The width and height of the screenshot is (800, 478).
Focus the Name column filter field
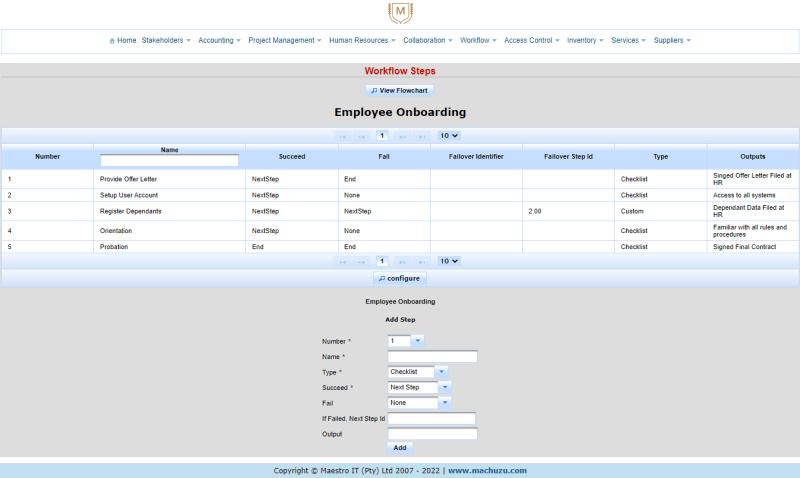[169, 160]
